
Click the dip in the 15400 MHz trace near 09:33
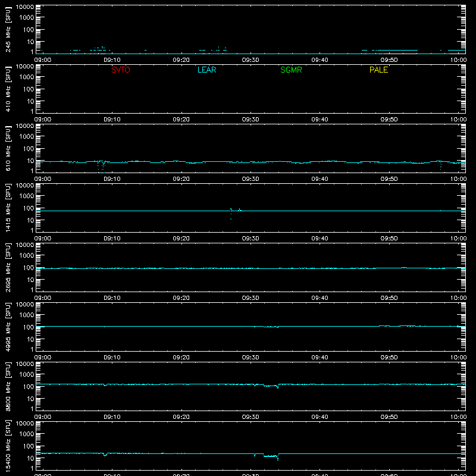pyautogui.click(x=271, y=456)
